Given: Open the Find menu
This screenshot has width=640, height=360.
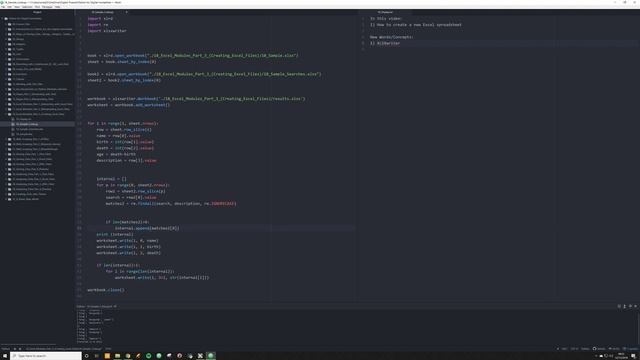Looking at the screenshot, I should [x=37, y=7].
